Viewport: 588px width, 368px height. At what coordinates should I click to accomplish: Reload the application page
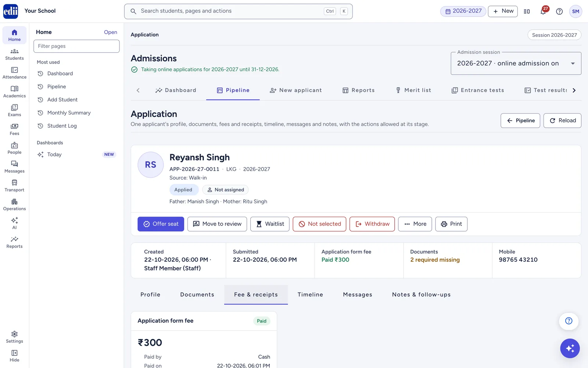point(562,120)
